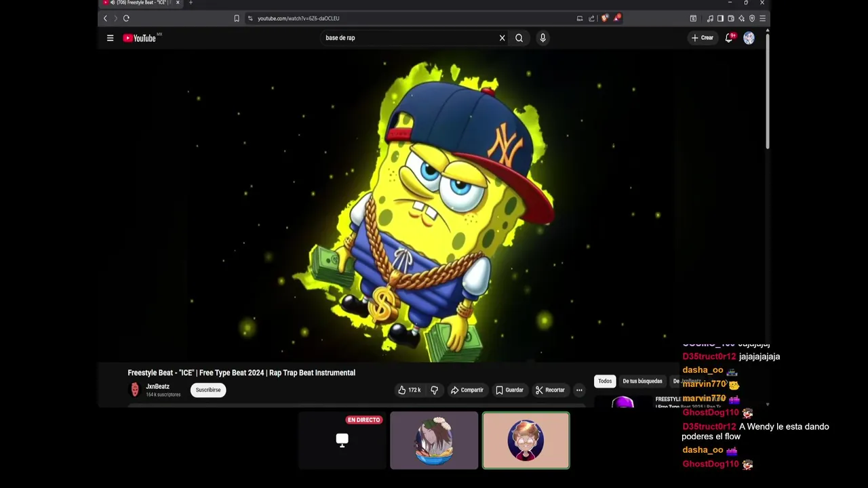This screenshot has height=488, width=868.
Task: Click the chat message A Wendy le esta dando
Action: pos(755,431)
